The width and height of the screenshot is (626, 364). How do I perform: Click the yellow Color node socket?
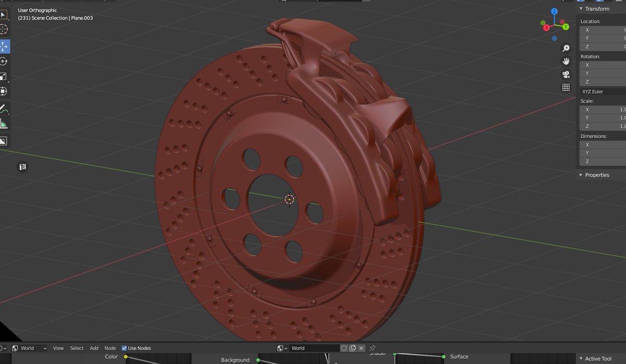tap(126, 357)
